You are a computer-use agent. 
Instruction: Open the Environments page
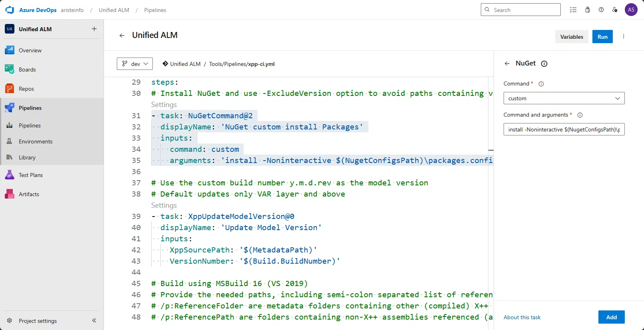click(x=36, y=141)
